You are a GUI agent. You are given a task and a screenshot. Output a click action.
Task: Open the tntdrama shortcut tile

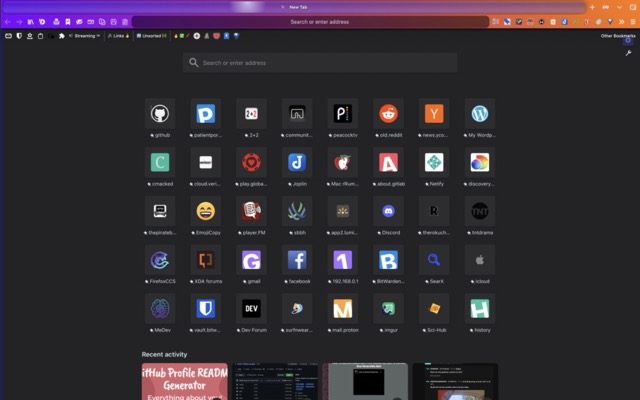click(x=480, y=211)
